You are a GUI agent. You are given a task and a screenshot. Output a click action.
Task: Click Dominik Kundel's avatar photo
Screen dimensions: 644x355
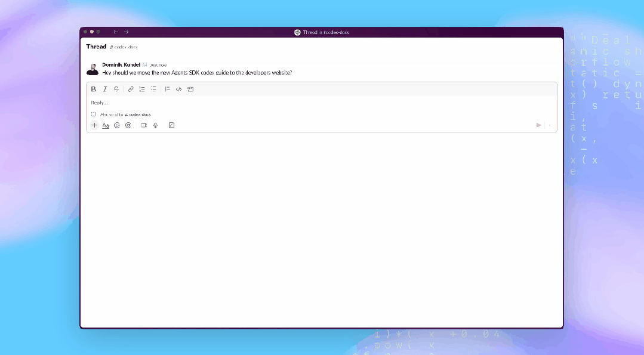(x=93, y=69)
